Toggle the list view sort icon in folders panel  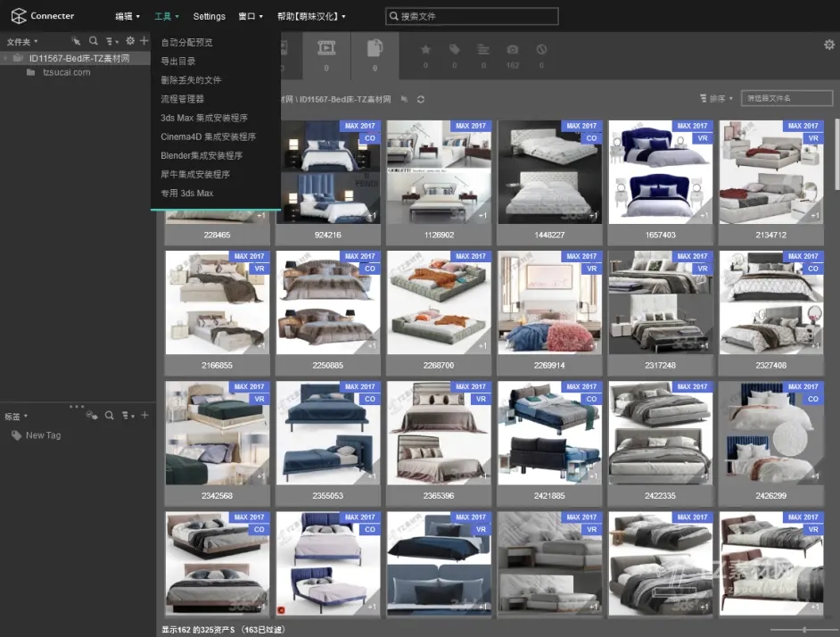[111, 41]
